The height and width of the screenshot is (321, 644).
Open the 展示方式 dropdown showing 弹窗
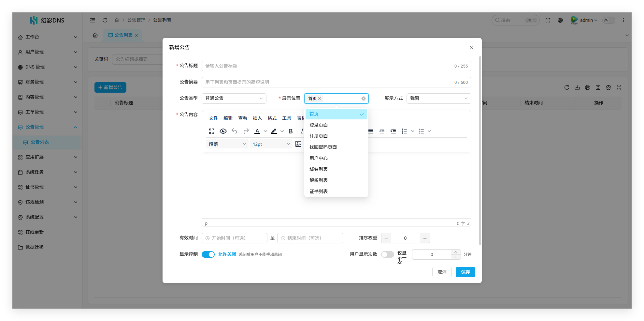tap(439, 99)
